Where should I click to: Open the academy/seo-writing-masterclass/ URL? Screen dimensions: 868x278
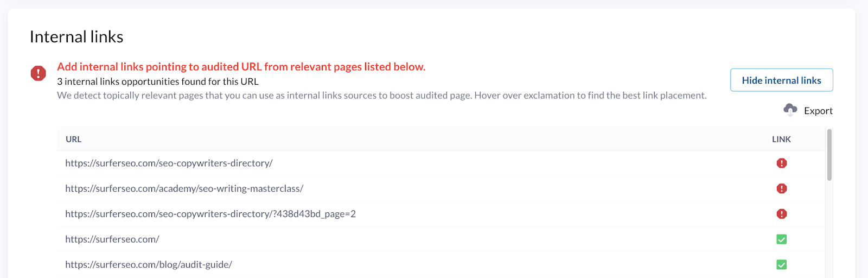[x=184, y=188]
